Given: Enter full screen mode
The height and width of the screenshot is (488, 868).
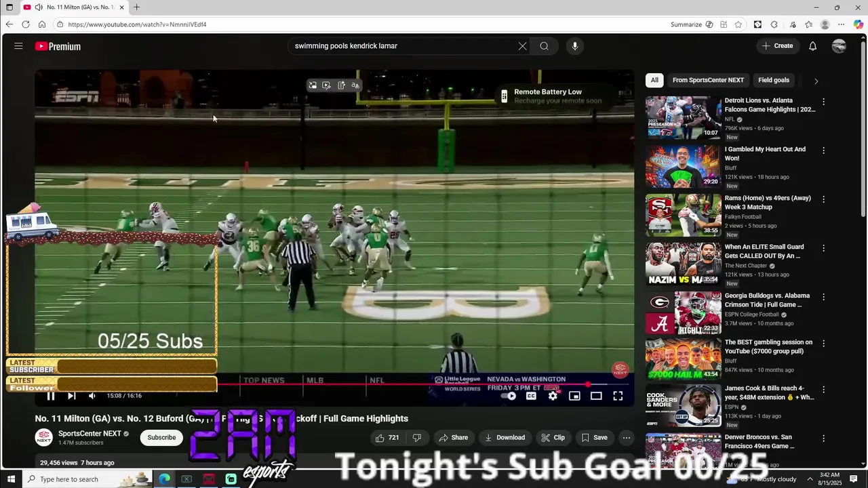Looking at the screenshot, I should tap(618, 396).
